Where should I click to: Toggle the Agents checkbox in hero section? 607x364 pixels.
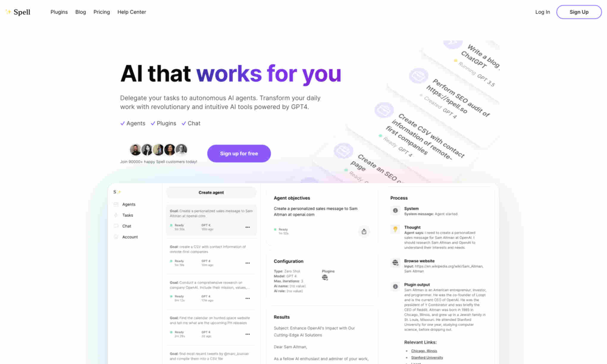[123, 123]
